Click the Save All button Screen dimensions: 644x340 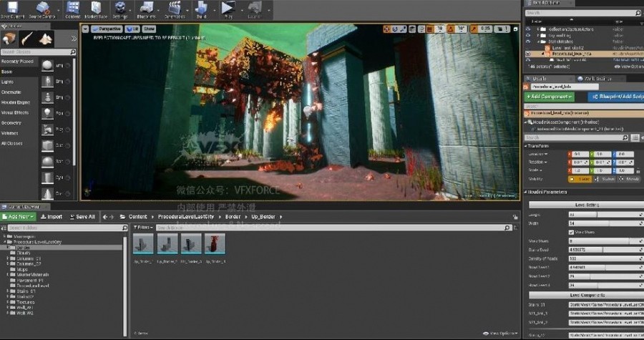click(82, 217)
